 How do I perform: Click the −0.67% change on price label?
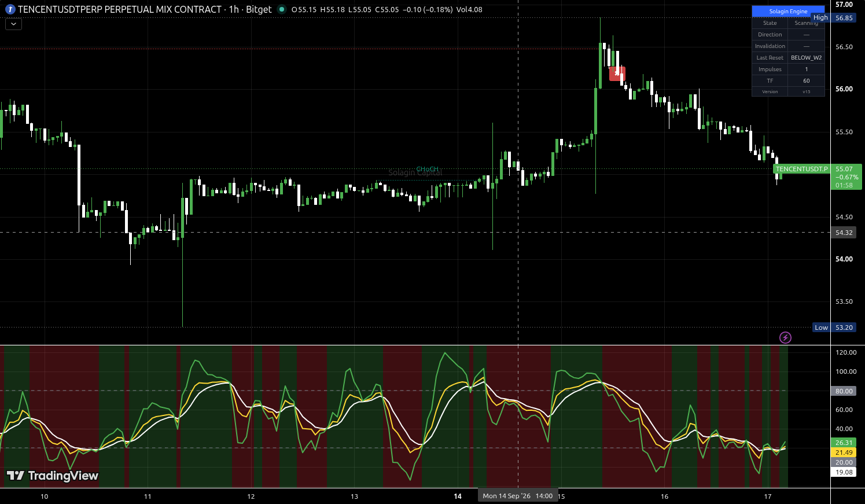point(847,177)
